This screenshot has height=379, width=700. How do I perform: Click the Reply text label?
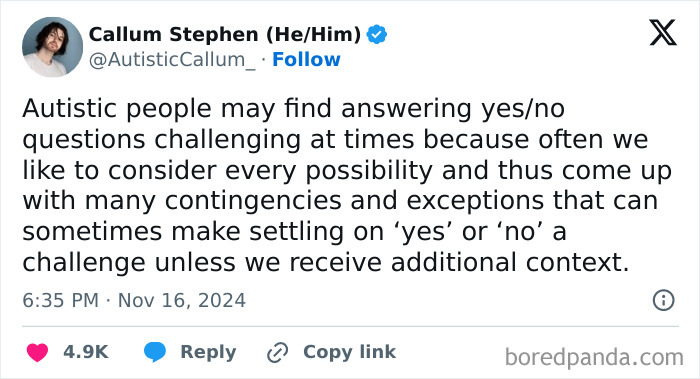pyautogui.click(x=208, y=352)
